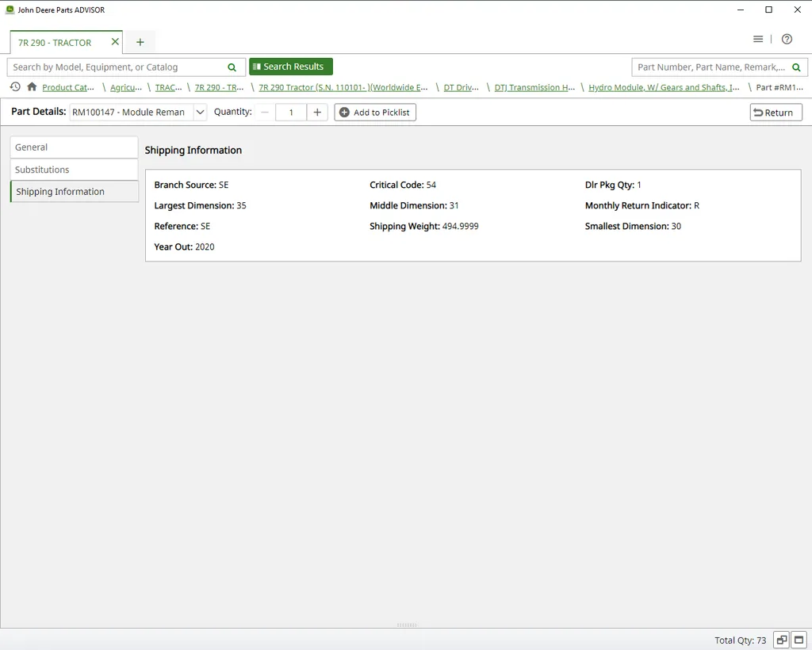Go to home via house icon
This screenshot has height=650, width=812.
[32, 87]
